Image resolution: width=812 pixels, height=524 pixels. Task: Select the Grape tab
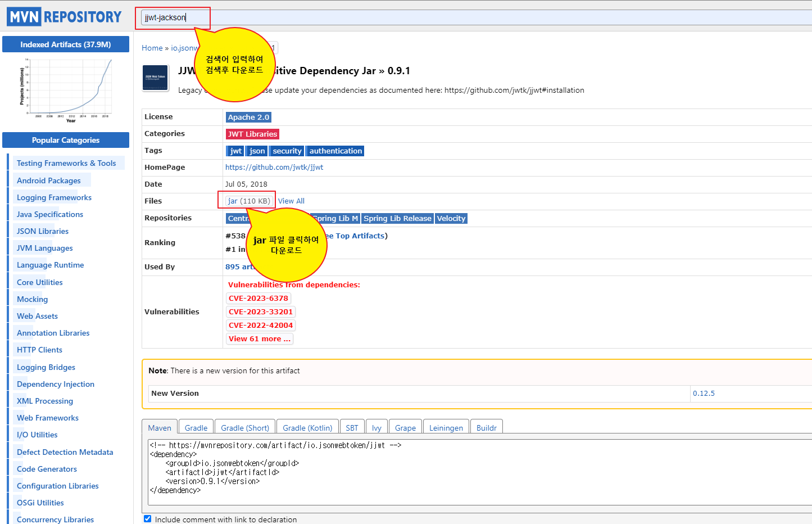(x=405, y=428)
